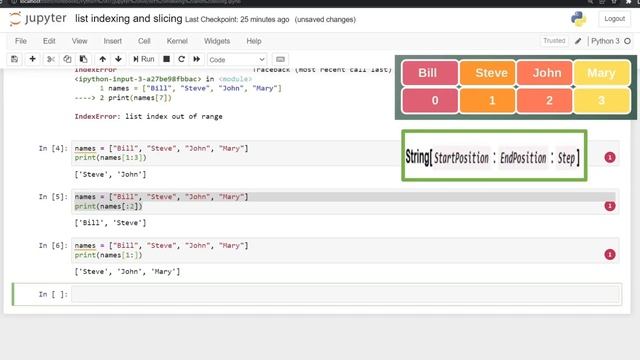This screenshot has width=640, height=360.
Task: Open the Insert menu
Action: pyautogui.click(x=113, y=41)
